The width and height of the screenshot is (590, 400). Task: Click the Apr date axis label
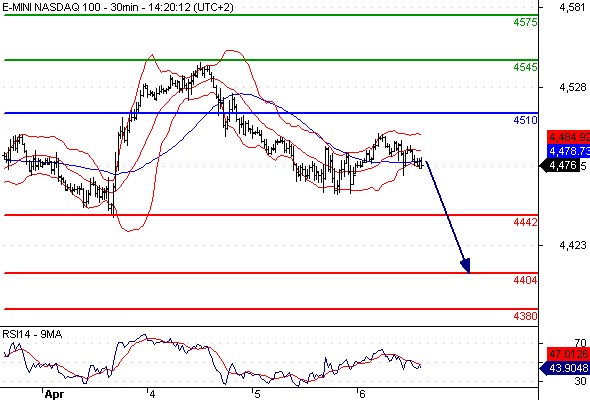point(54,394)
